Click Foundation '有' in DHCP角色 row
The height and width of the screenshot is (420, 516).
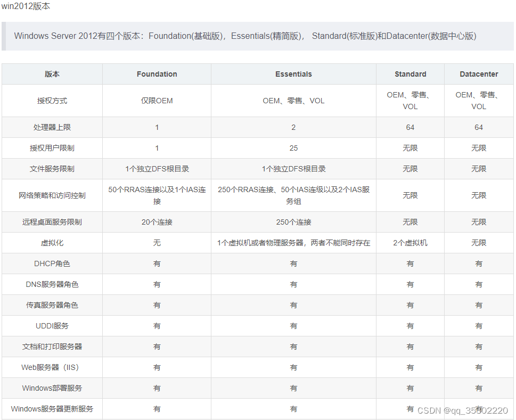(157, 263)
